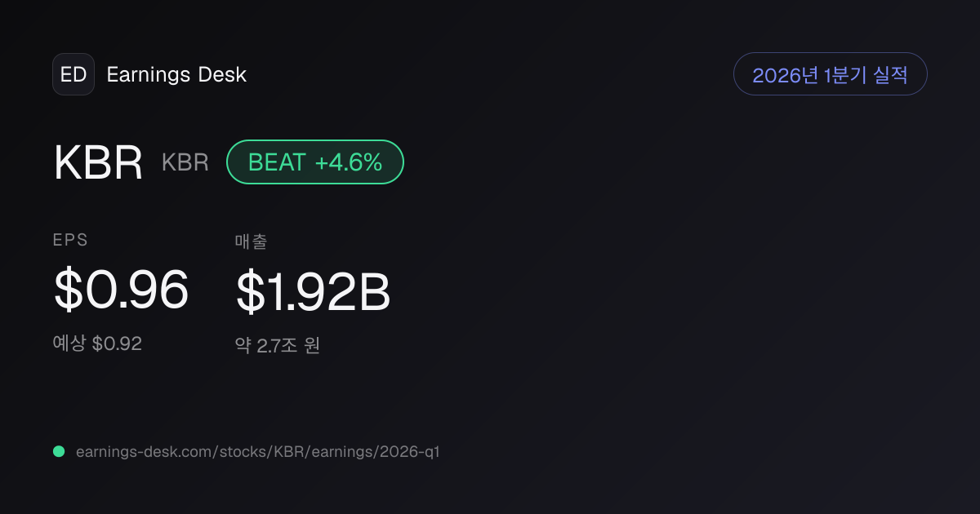Click the green status dot icon
The image size is (980, 514).
point(59,451)
